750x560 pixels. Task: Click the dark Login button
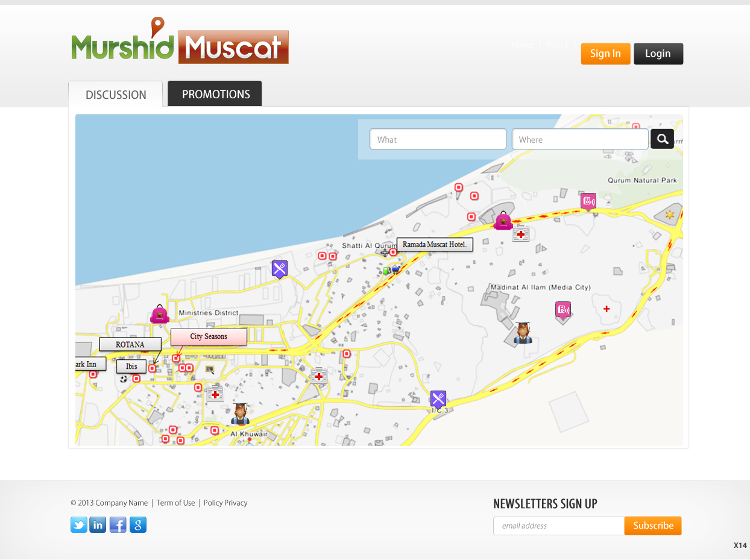click(x=658, y=54)
